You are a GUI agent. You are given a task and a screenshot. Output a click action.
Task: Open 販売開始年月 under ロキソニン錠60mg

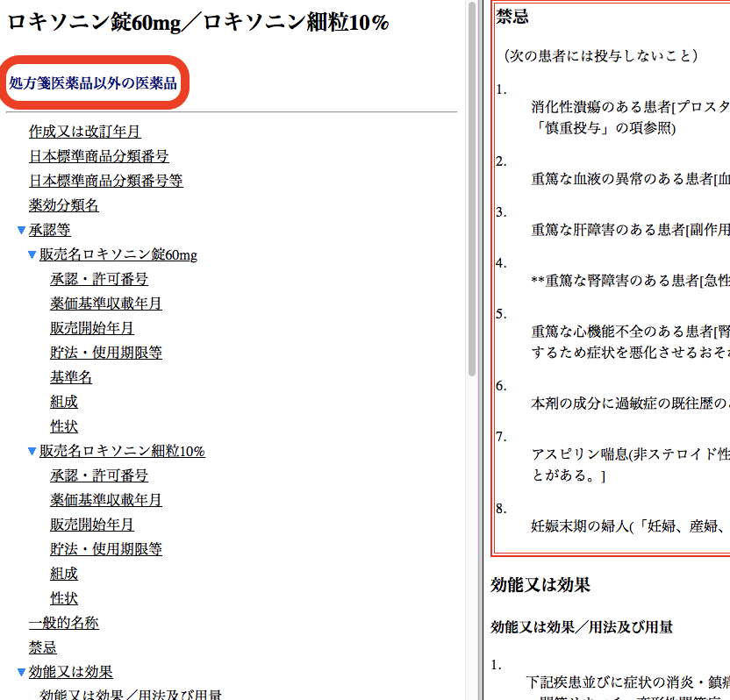click(92, 328)
